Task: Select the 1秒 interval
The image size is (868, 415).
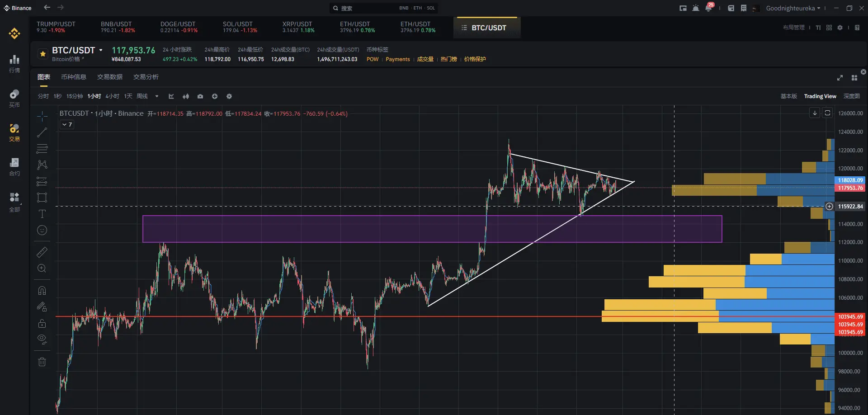Action: (x=57, y=96)
